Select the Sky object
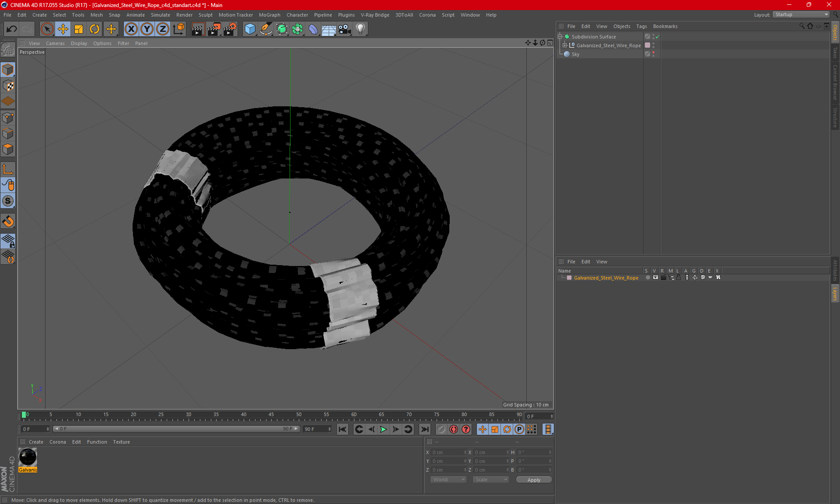 point(575,54)
